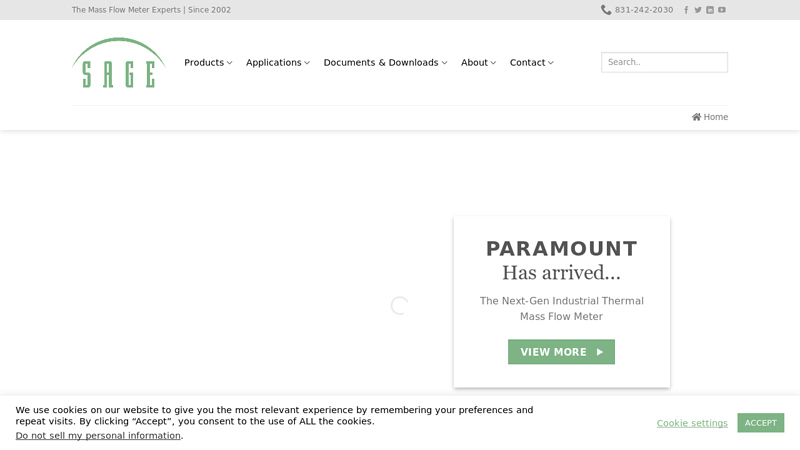Open the Twitter social icon

tap(698, 10)
